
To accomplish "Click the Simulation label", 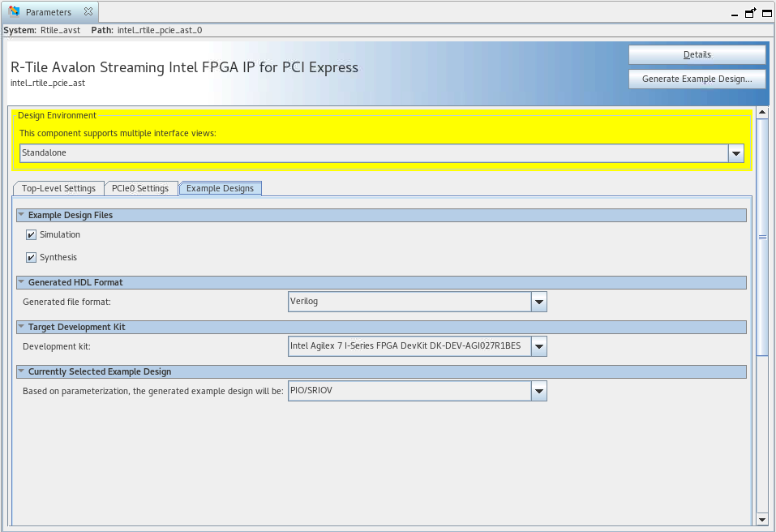I will pos(60,234).
